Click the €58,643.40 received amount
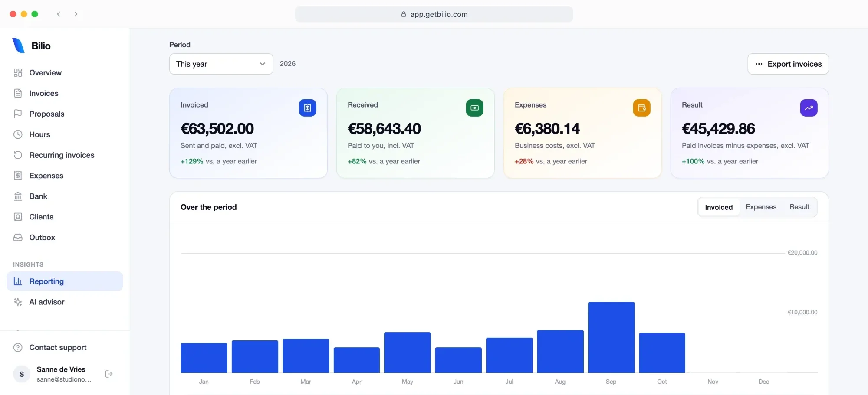Screen dimensions: 868x395 pyautogui.click(x=384, y=128)
